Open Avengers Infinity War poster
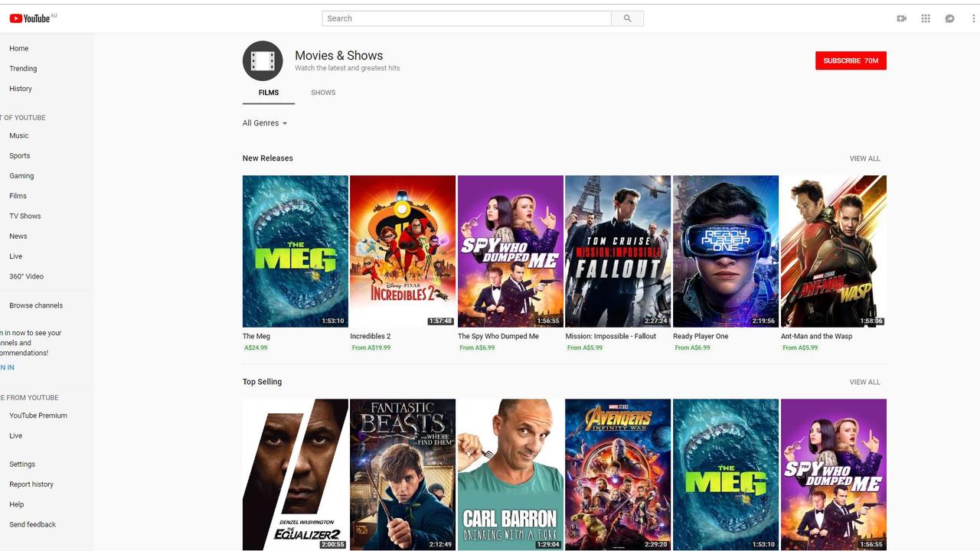This screenshot has width=980, height=551. pyautogui.click(x=618, y=474)
